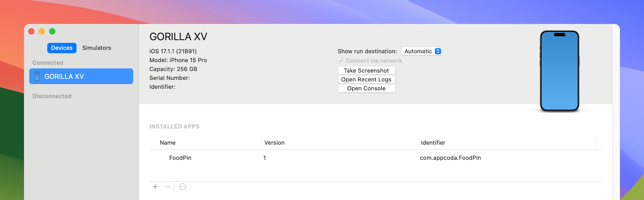Click the Open Console button

[x=366, y=88]
